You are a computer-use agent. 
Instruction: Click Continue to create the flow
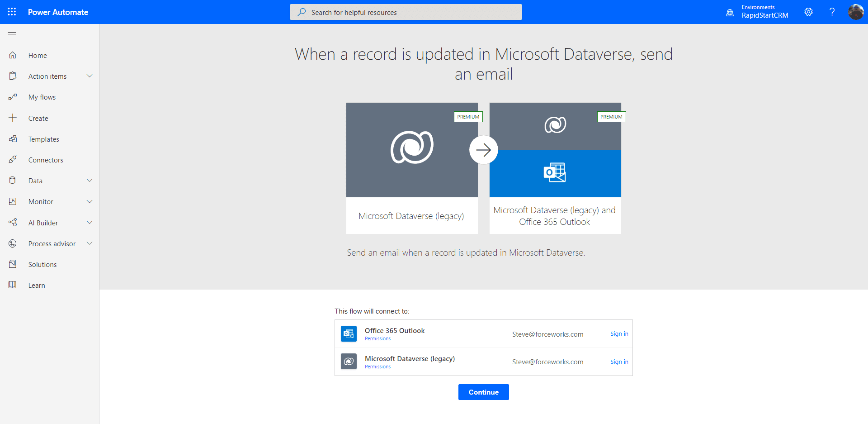pos(483,392)
